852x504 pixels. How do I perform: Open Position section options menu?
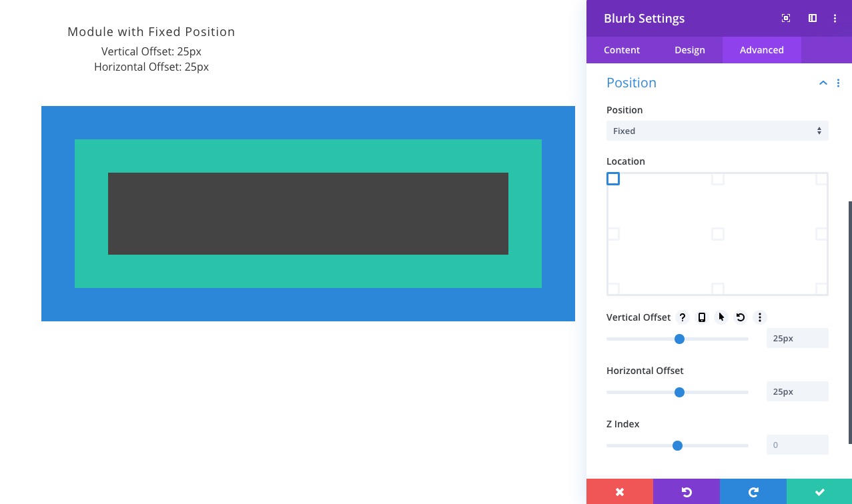[839, 83]
